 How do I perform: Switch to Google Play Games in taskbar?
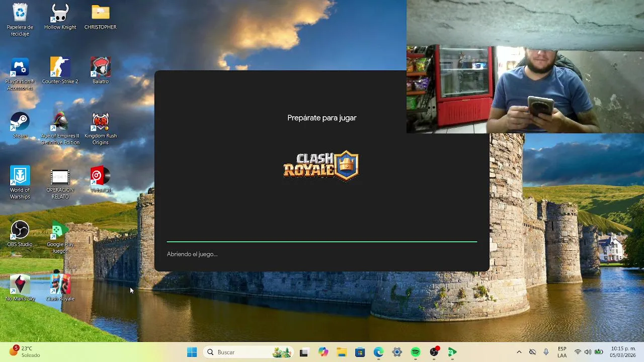click(x=452, y=352)
